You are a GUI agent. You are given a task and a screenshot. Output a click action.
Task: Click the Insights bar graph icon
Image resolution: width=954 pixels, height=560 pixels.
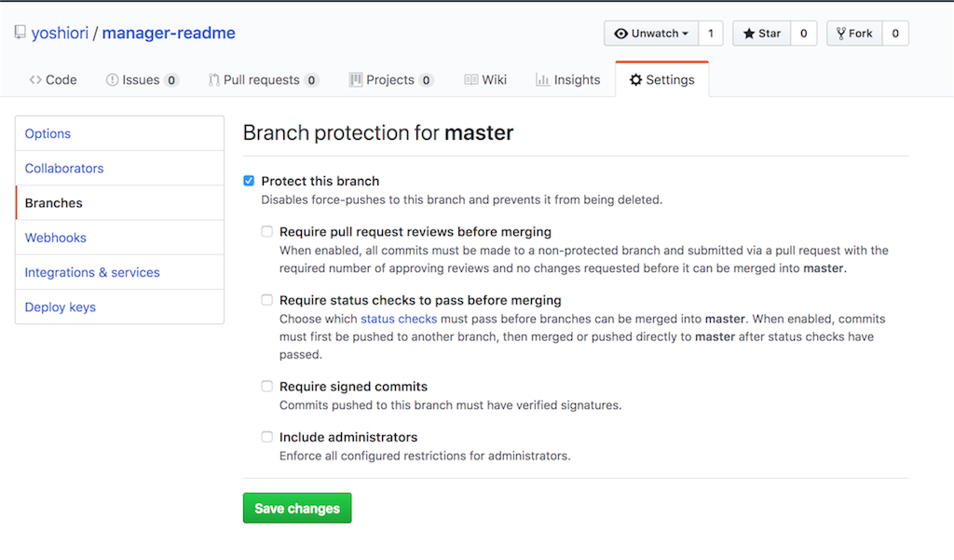[x=542, y=80]
